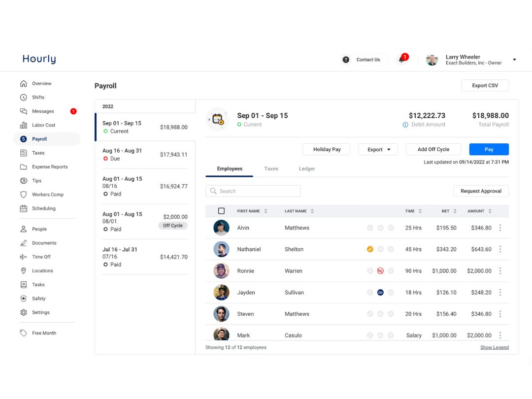Click the Contact Us button
The image size is (532, 399).
click(x=364, y=60)
